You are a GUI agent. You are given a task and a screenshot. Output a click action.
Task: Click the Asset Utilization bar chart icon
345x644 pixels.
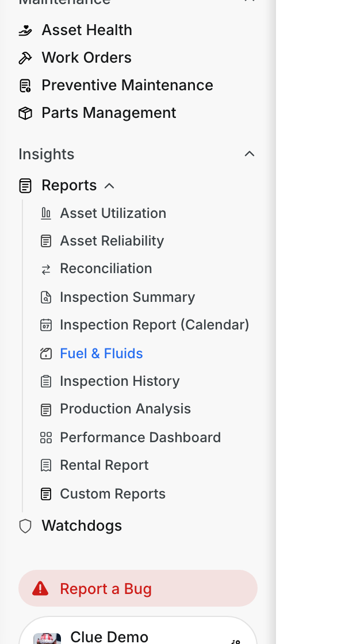46,213
